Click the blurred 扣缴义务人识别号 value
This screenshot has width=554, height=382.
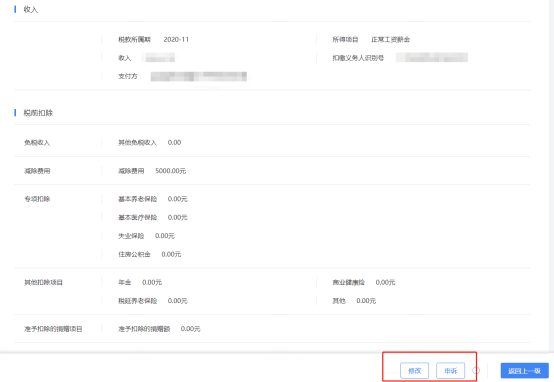(432, 58)
